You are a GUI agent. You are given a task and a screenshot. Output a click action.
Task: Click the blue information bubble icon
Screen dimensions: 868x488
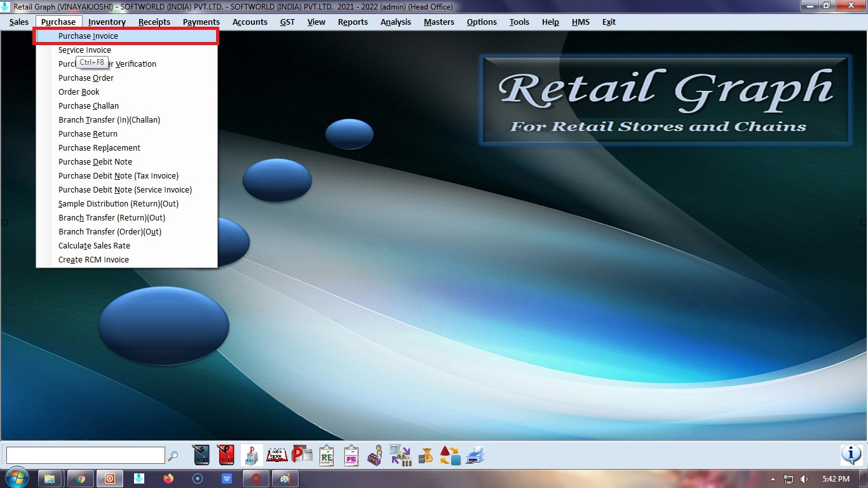(x=851, y=455)
